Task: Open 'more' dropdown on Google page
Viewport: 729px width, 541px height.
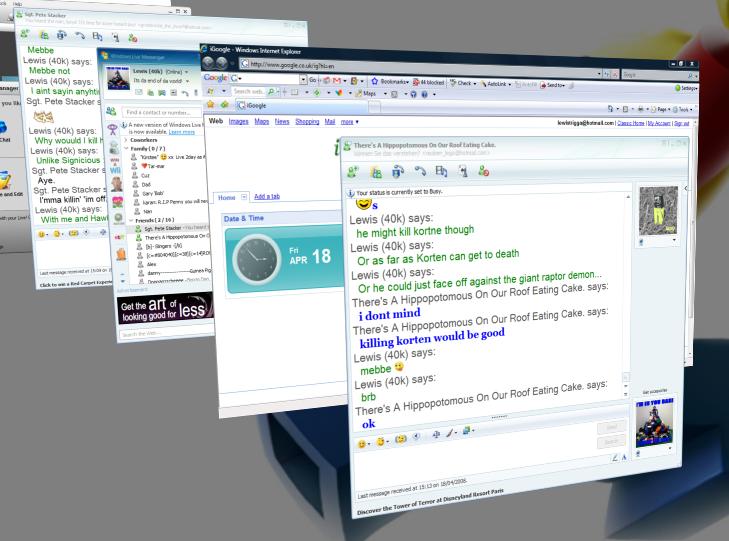Action: click(x=349, y=122)
